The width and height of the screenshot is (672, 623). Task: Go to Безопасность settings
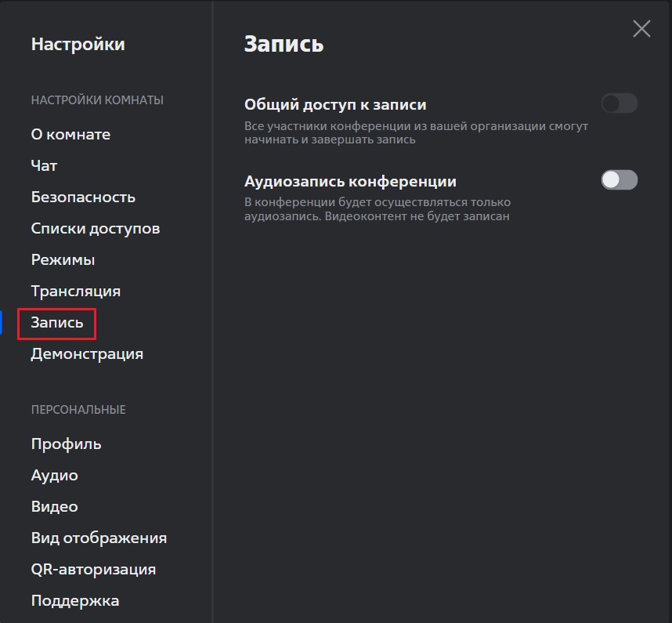[x=83, y=197]
